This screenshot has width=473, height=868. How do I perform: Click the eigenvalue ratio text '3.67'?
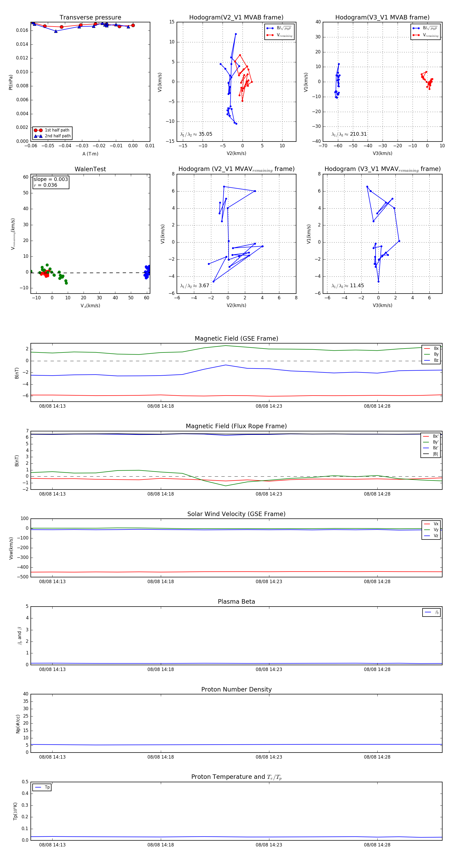pos(204,286)
